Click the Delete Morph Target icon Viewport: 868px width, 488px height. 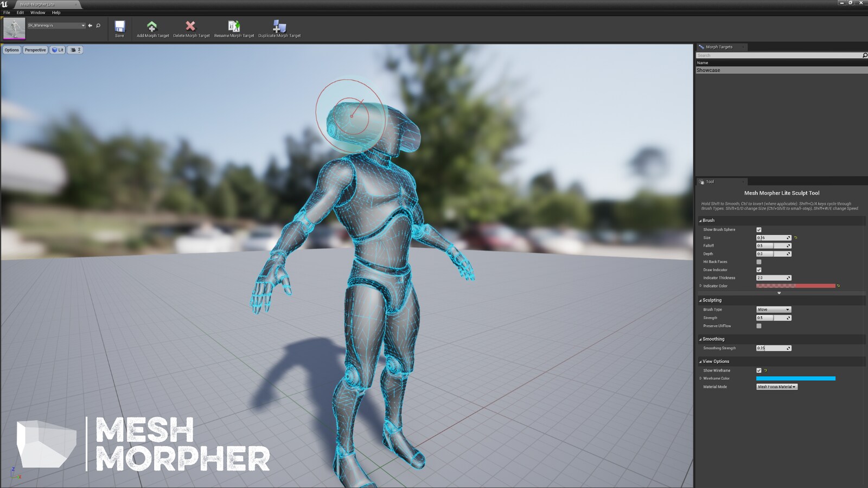190,27
